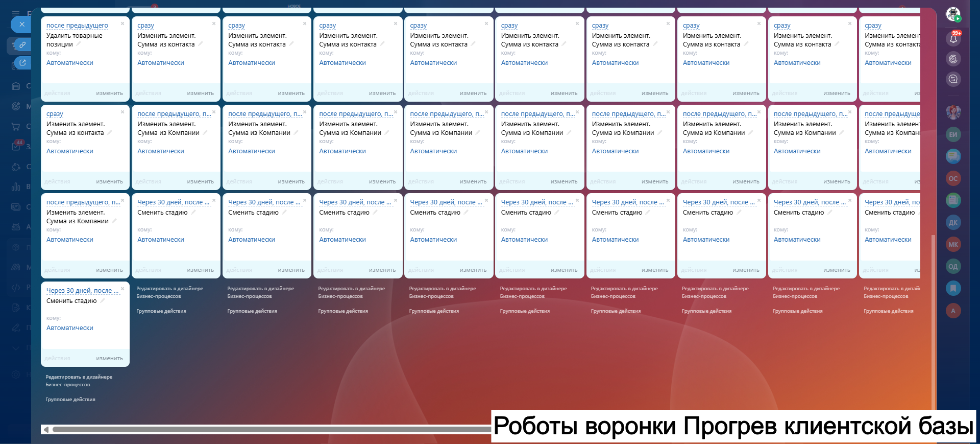Open the tasks icon with the 44 badge
The width and height of the screenshot is (980, 444).
coord(16,146)
